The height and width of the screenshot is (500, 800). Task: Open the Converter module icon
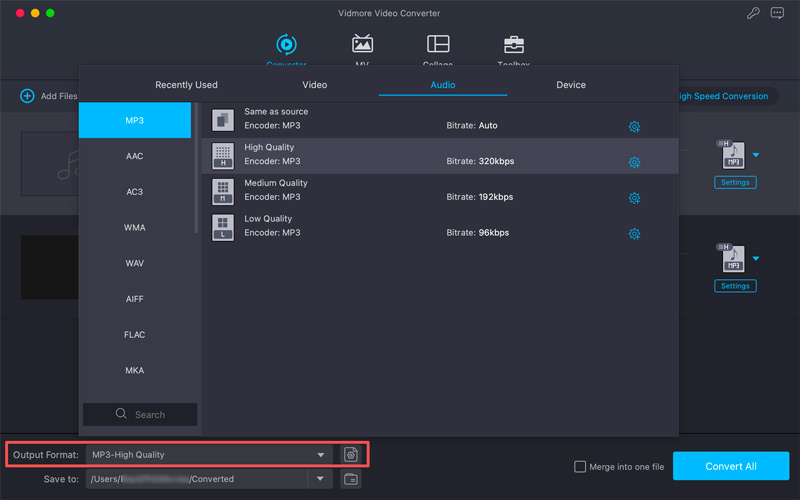(286, 45)
